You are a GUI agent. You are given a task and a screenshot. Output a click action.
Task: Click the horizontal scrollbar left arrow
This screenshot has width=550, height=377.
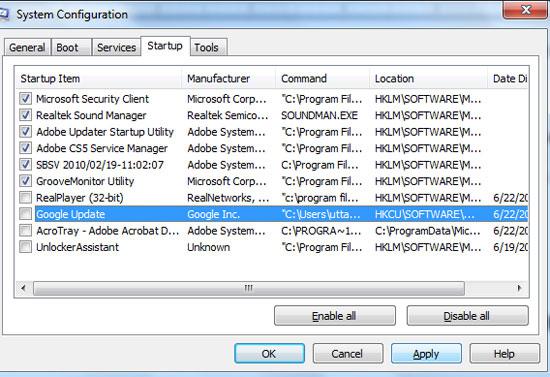click(x=24, y=288)
